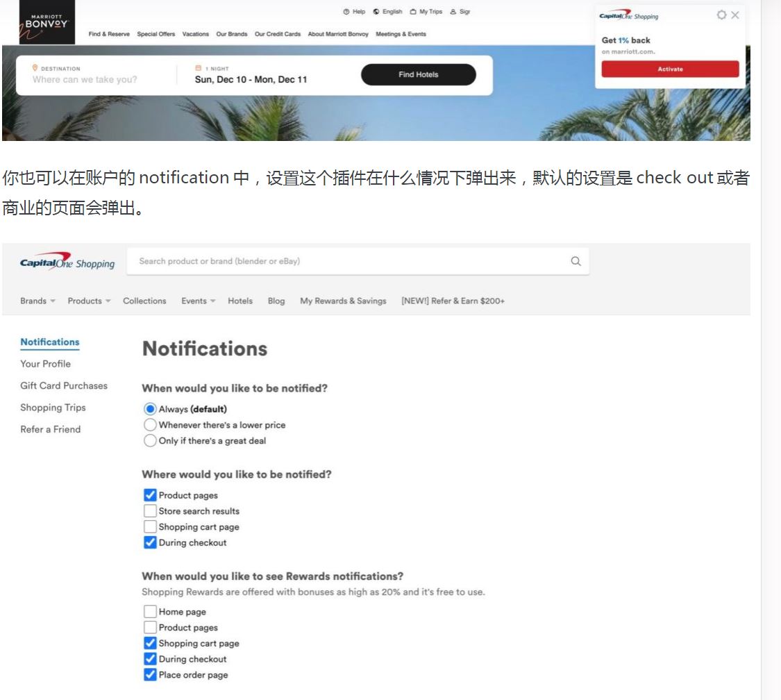Open Capital One Shopping popup settings gear
The width and height of the screenshot is (781, 700).
tap(721, 15)
